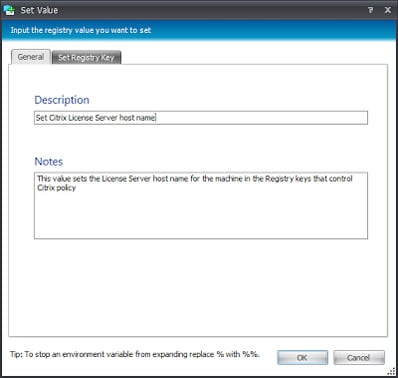Click the Cancel button
This screenshot has height=378, width=398.
[x=359, y=358]
